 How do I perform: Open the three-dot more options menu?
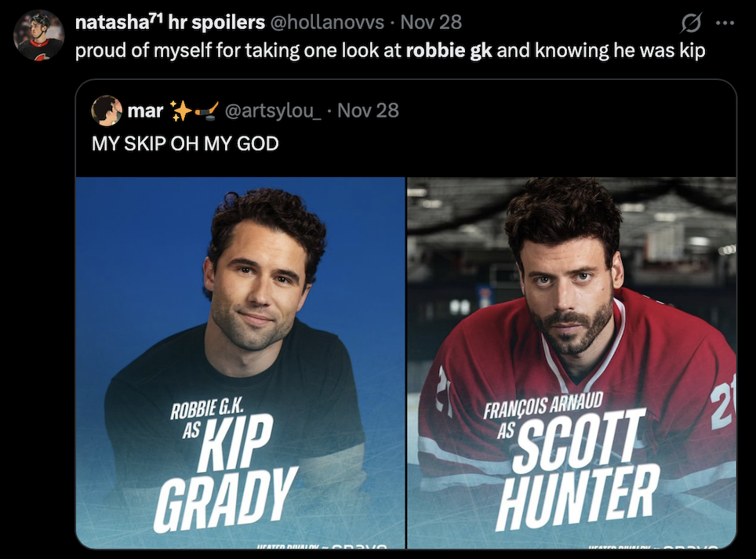(x=725, y=23)
